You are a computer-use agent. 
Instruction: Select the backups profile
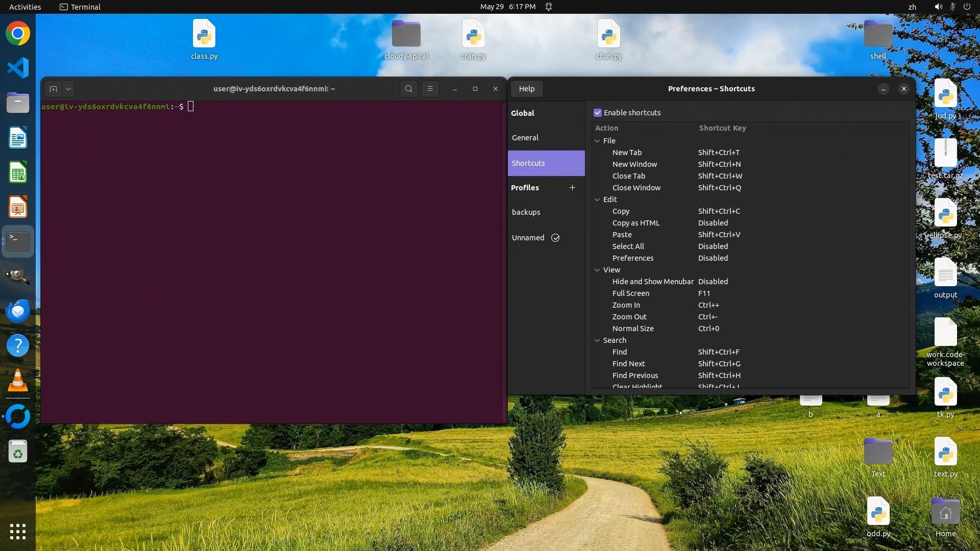coord(526,212)
